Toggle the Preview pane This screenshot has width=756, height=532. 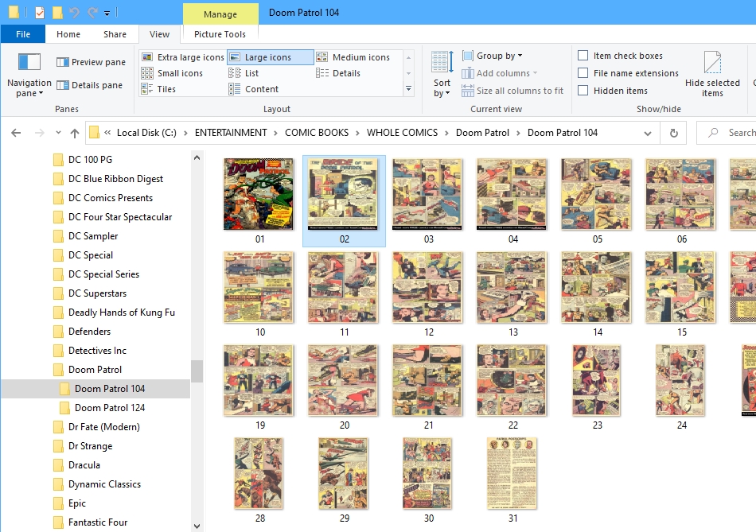91,62
